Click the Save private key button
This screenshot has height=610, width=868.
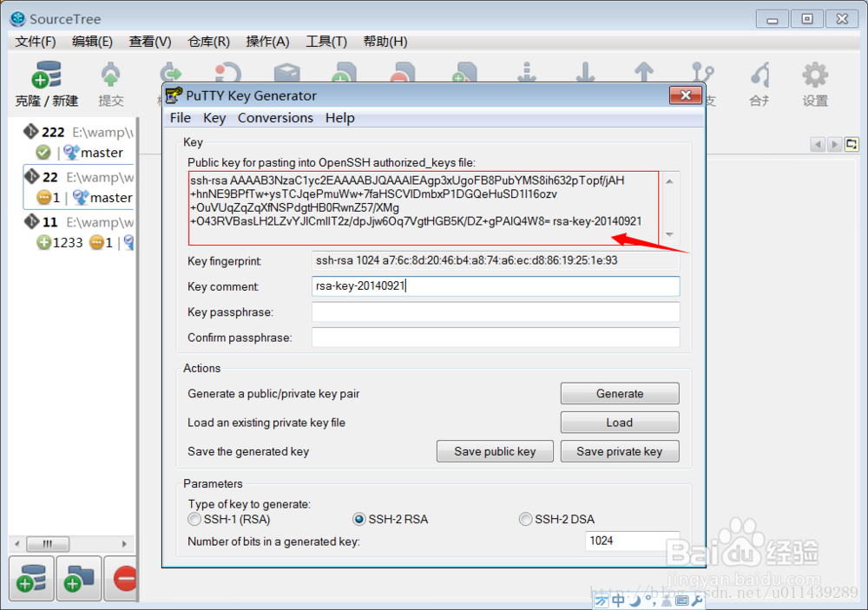tap(620, 451)
